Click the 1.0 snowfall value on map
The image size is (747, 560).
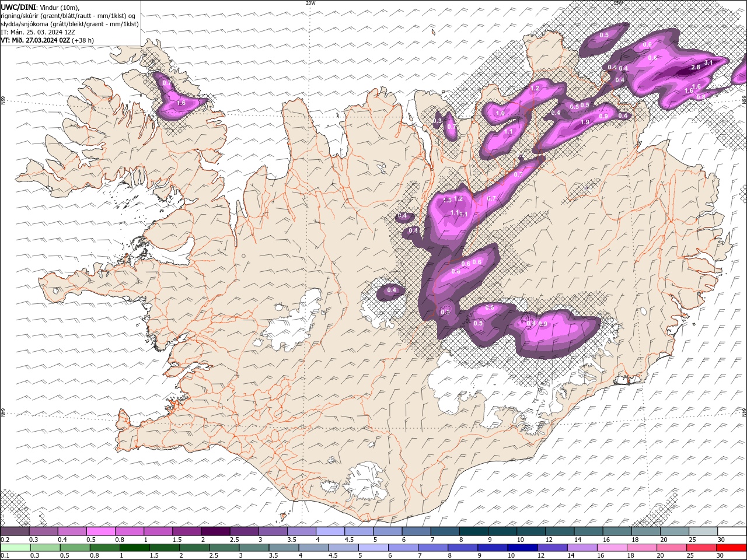point(500,114)
